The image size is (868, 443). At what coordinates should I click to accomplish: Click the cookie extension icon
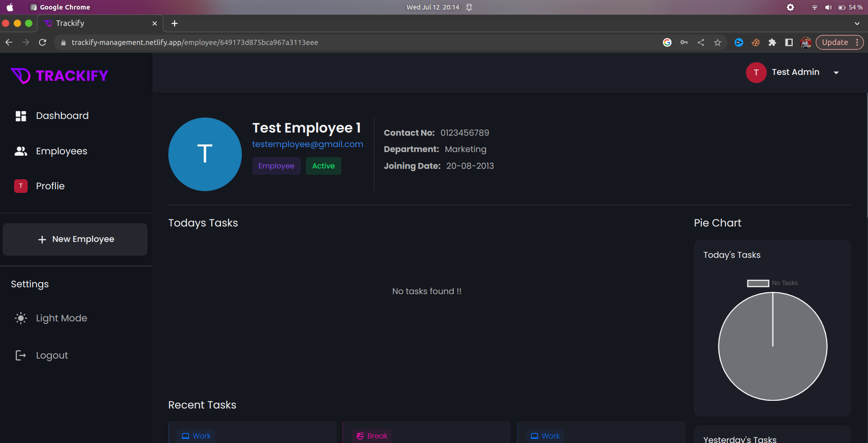click(x=755, y=42)
